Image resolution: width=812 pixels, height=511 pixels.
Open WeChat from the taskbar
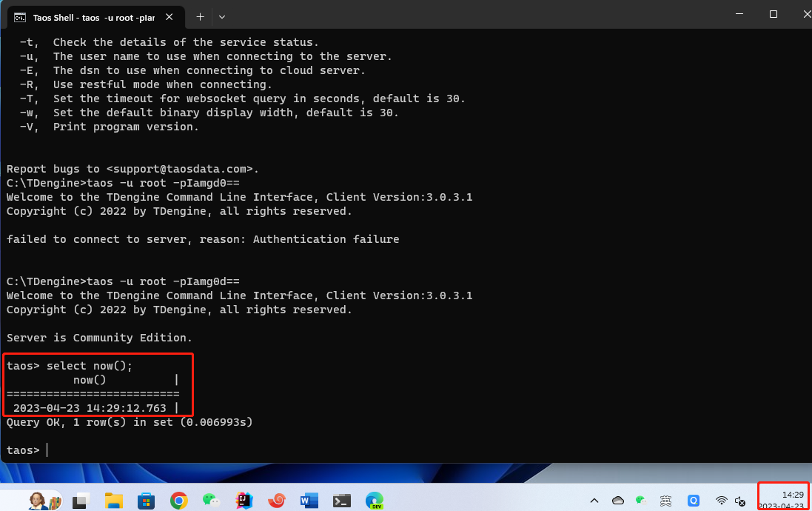coord(211,501)
